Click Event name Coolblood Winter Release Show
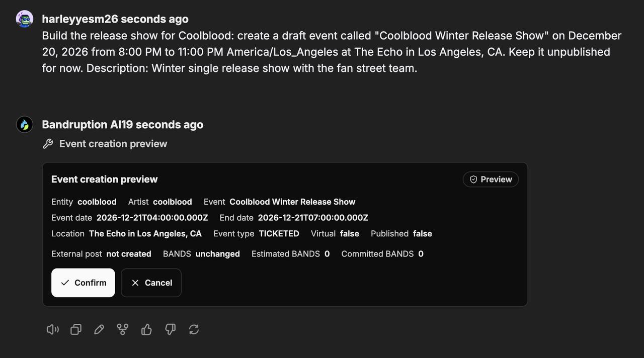644x358 pixels. point(292,202)
